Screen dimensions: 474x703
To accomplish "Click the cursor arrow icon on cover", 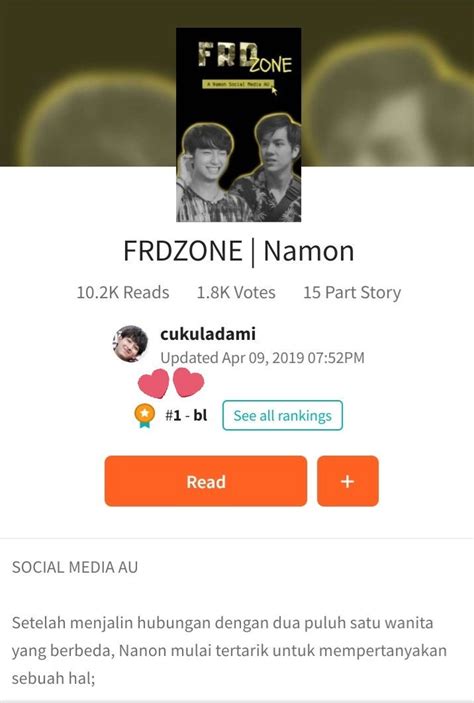I will coord(274,90).
